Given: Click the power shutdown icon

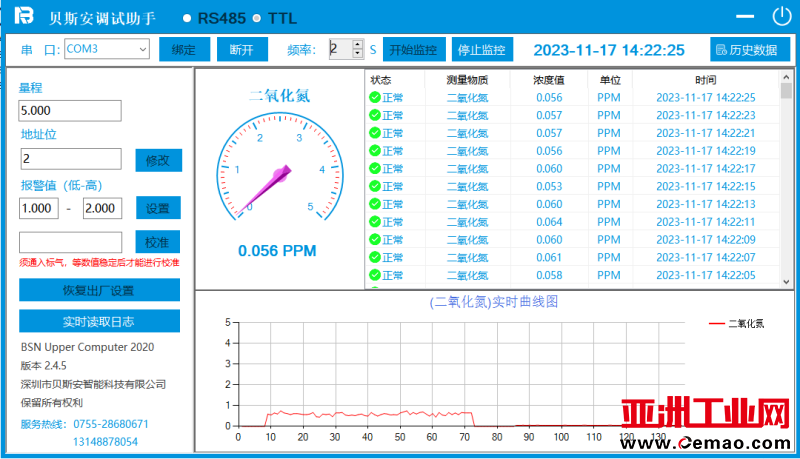Looking at the screenshot, I should pos(781,16).
